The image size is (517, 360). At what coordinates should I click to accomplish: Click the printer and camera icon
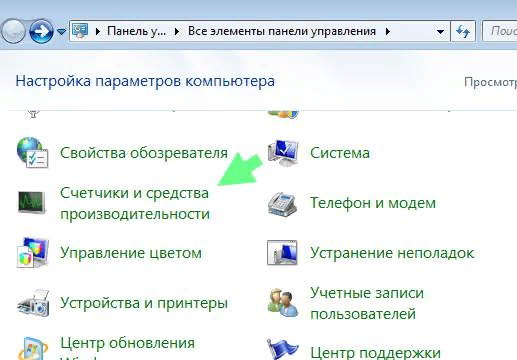click(33, 303)
